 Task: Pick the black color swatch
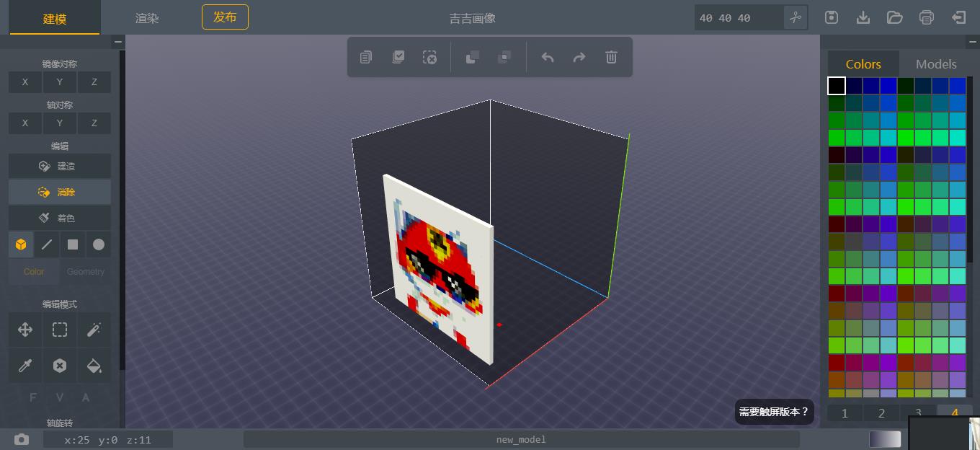[x=836, y=86]
